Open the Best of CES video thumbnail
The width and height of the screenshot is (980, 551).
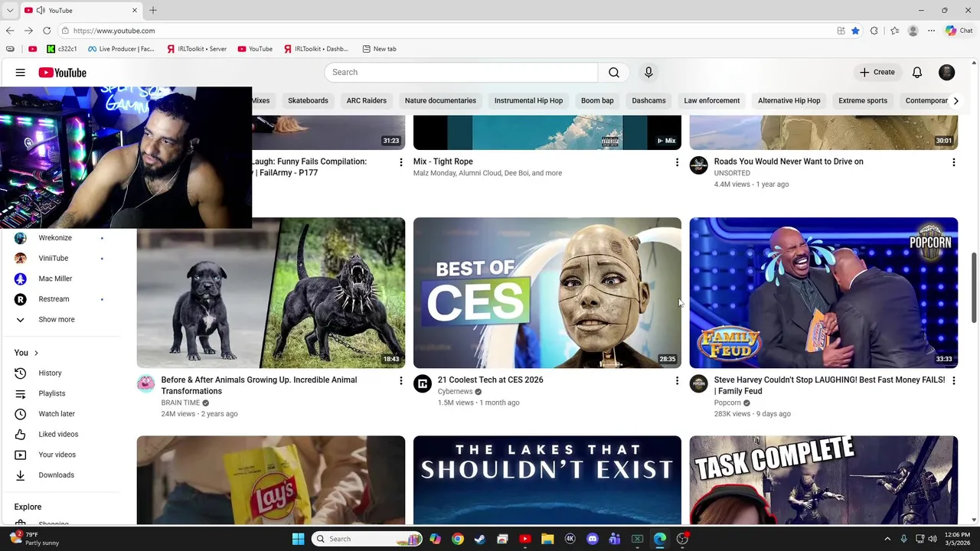coord(547,292)
